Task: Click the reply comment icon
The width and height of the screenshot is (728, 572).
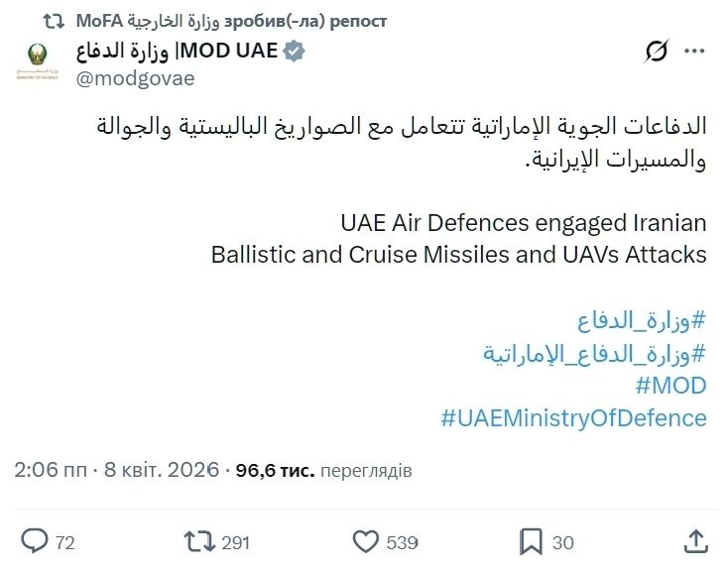Action: [36, 541]
